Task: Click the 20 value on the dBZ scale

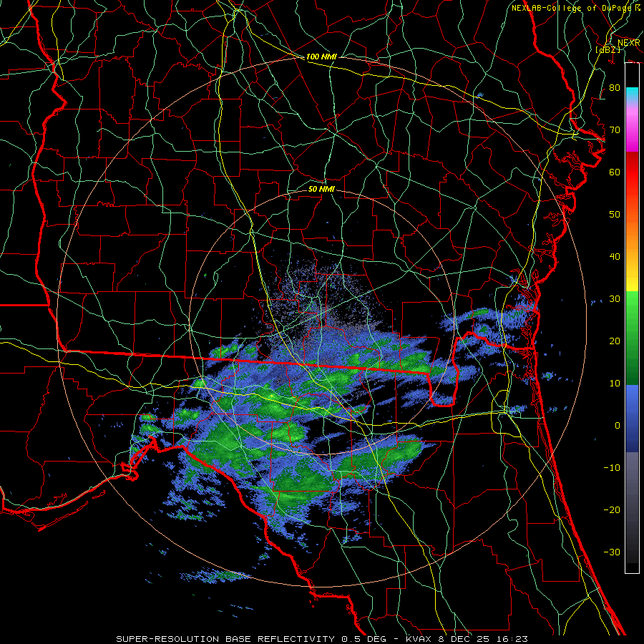Action: (615, 341)
